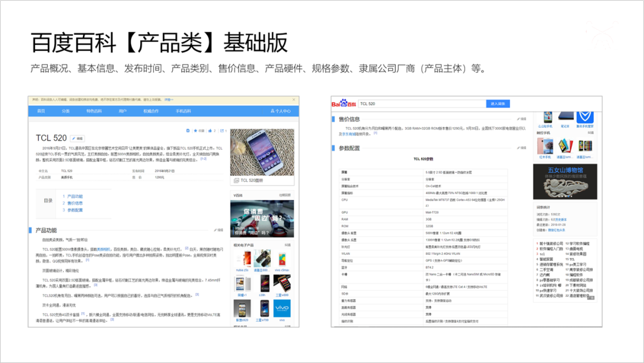Open 历史版本 link in 词条统计
The height and width of the screenshot is (363, 644).
[x=560, y=220]
